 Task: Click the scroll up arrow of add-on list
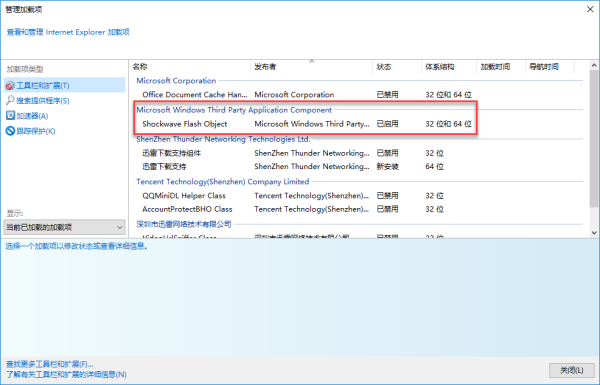(x=594, y=65)
